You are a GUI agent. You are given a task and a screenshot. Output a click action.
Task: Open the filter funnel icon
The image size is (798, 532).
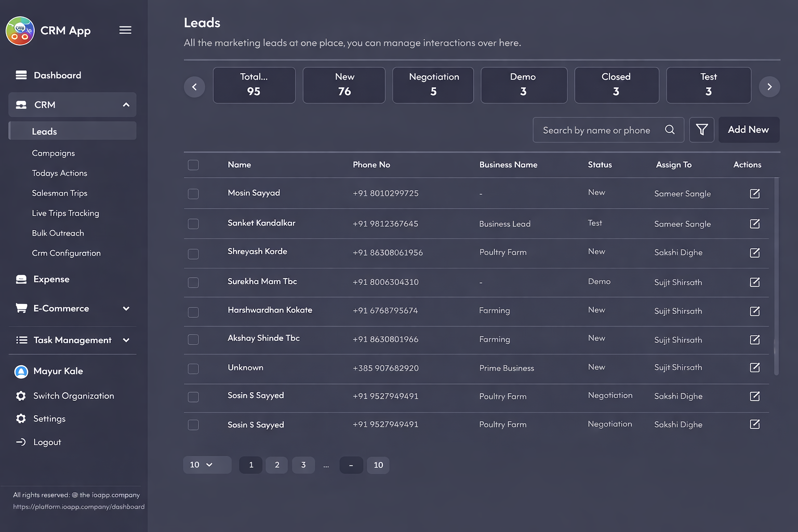(701, 130)
